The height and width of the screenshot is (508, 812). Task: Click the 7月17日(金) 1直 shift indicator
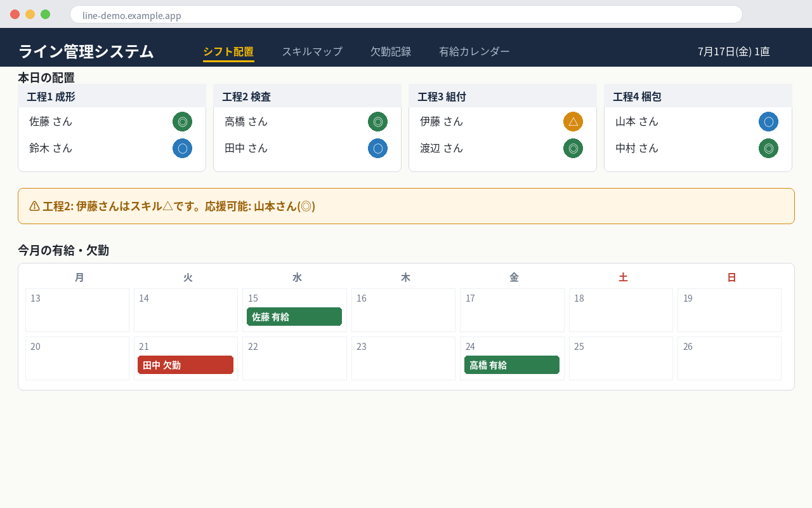click(734, 51)
